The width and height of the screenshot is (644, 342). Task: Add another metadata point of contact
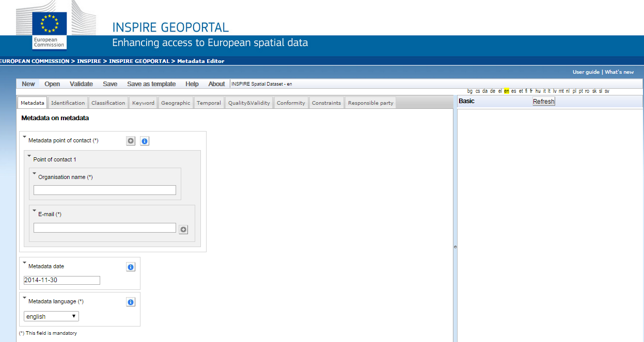(131, 141)
